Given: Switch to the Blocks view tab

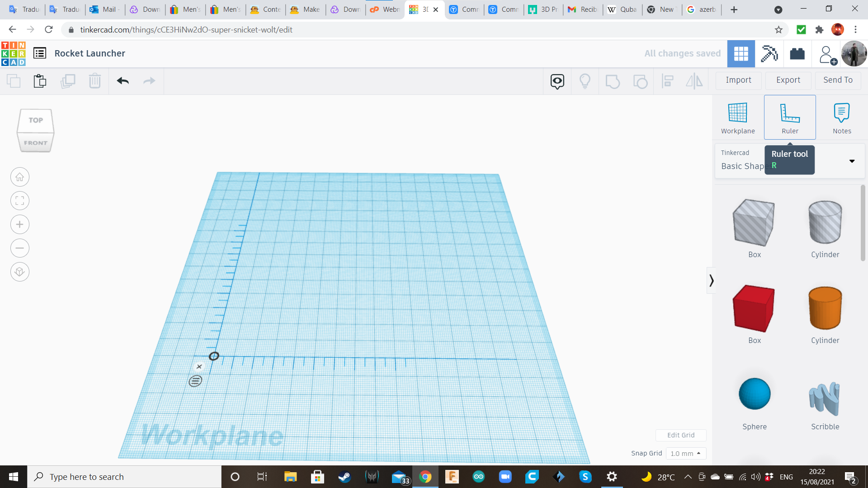Looking at the screenshot, I should (769, 54).
